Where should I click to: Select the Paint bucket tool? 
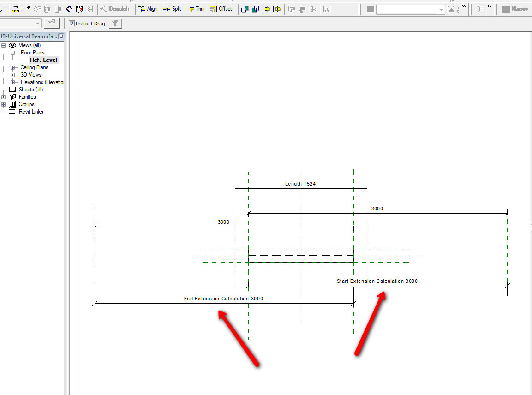click(x=69, y=9)
